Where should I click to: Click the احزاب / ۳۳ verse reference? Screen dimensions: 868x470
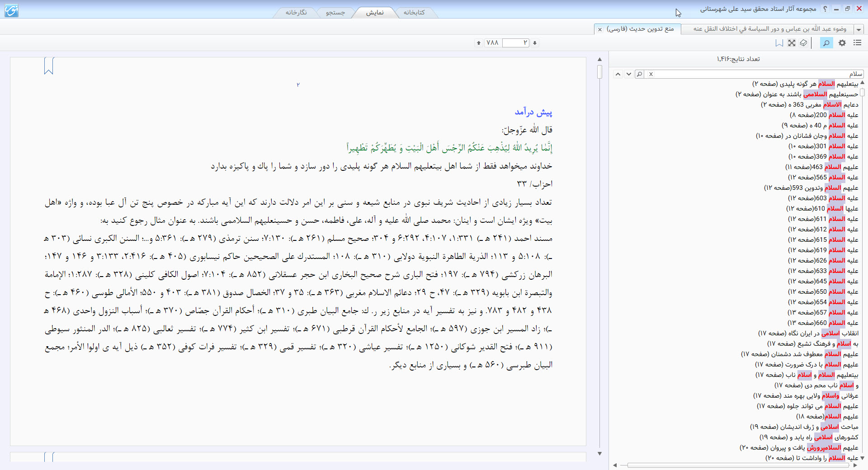tap(534, 184)
